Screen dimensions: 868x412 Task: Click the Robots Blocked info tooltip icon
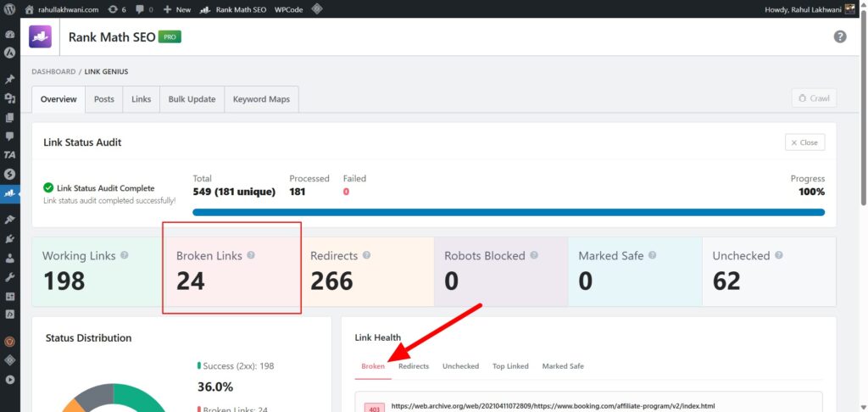tap(531, 255)
